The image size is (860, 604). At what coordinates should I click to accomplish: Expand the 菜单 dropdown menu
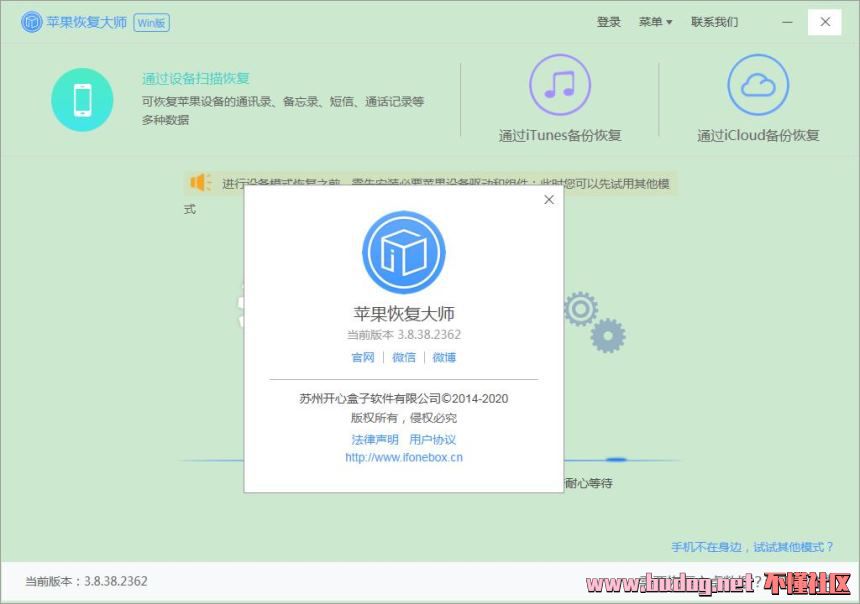(x=655, y=22)
